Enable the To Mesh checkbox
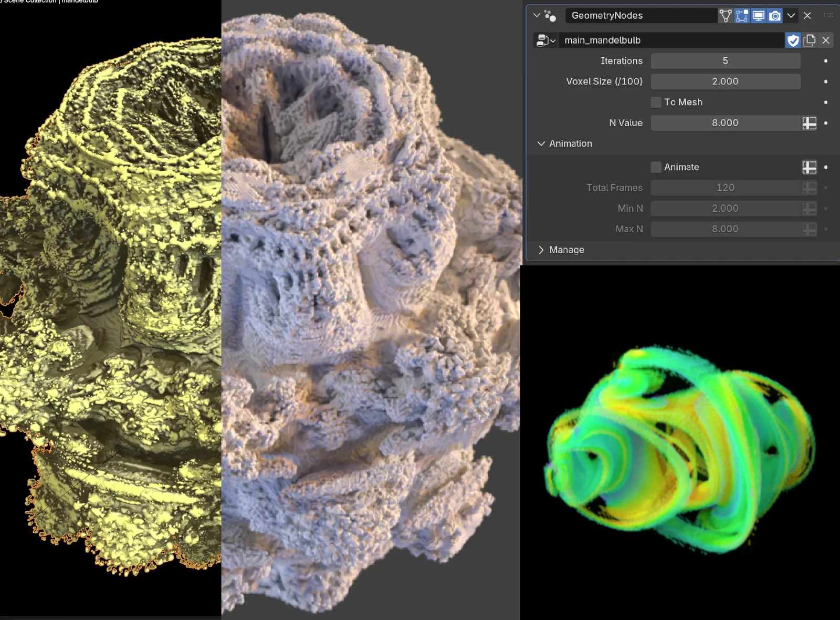Viewport: 840px width, 620px height. (656, 102)
